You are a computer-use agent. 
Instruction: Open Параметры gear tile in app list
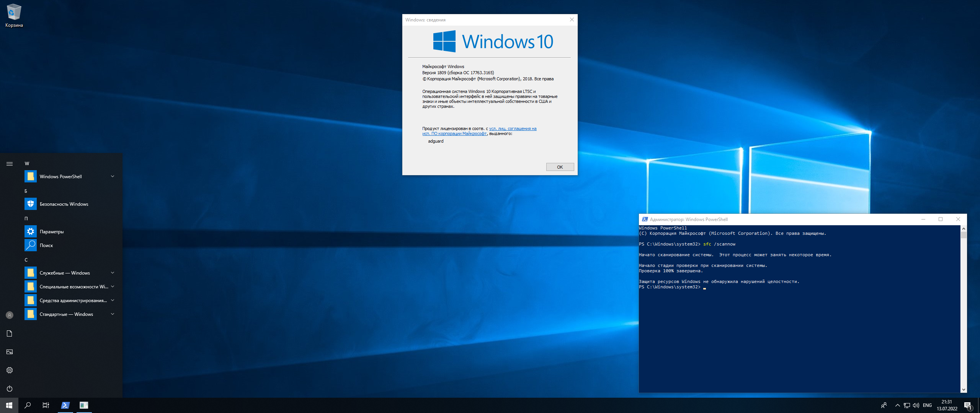tap(31, 231)
